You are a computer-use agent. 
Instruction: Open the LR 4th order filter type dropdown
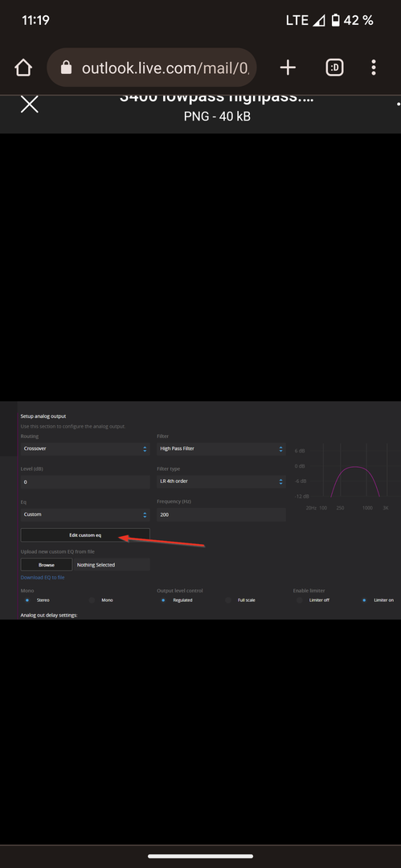pyautogui.click(x=221, y=481)
